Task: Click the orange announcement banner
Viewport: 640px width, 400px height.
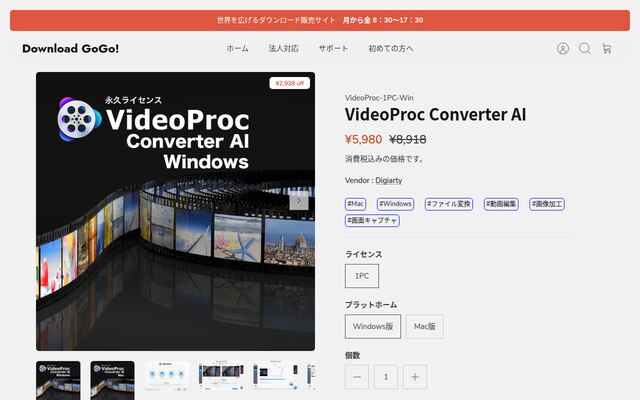Action: (320, 20)
